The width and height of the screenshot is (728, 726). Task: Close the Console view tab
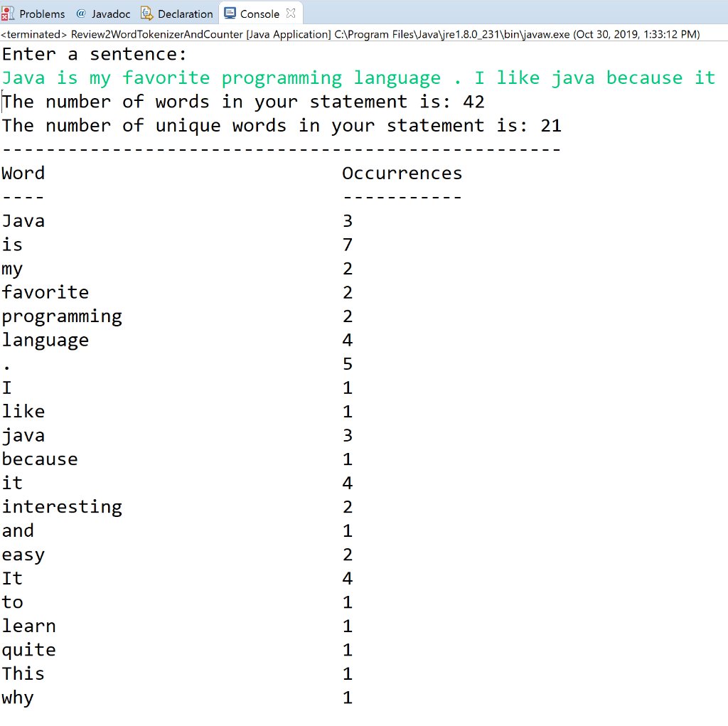tap(291, 11)
